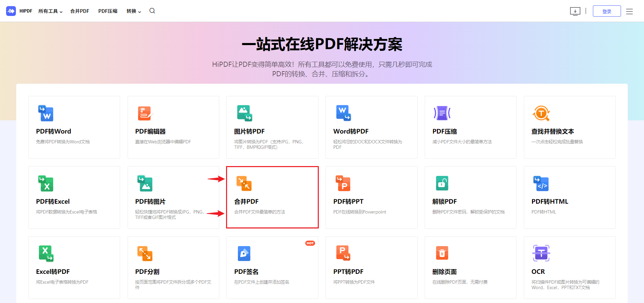The image size is (644, 303).
Task: Click the 登录 login button
Action: pos(607,11)
